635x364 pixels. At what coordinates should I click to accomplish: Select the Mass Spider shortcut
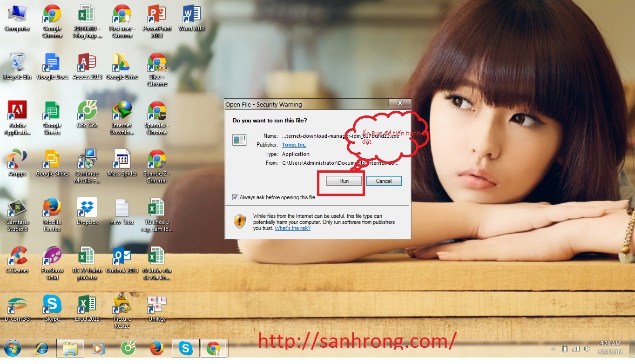(x=122, y=163)
